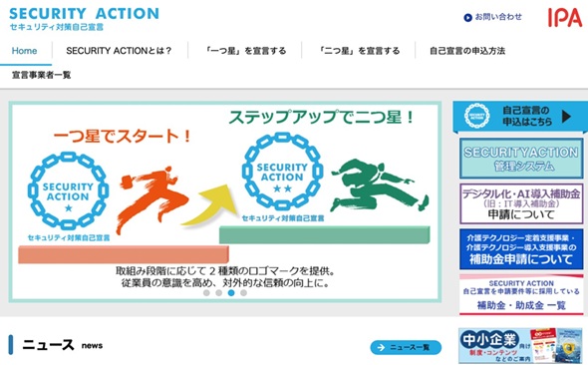Click the green jumping businessman figure
588x365 pixels.
click(x=379, y=184)
